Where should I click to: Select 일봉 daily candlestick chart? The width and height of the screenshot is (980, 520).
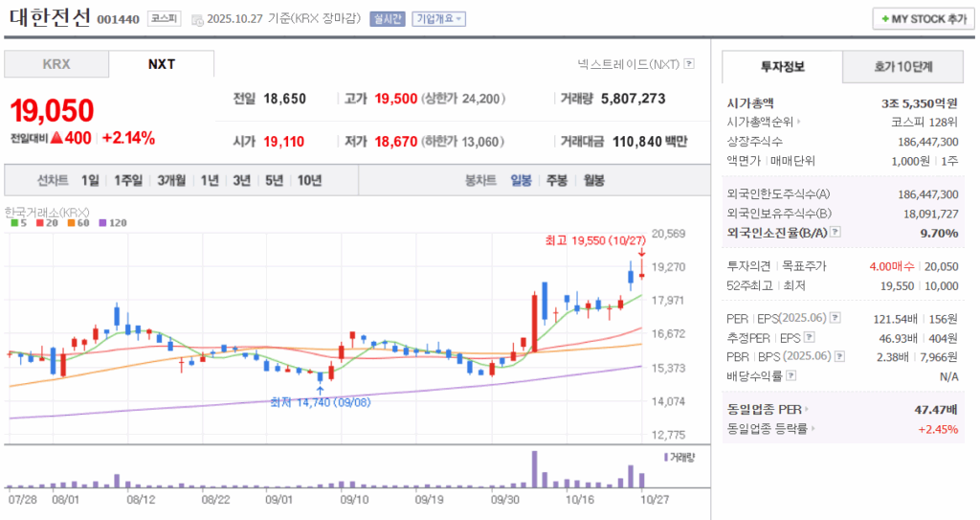pos(521,180)
